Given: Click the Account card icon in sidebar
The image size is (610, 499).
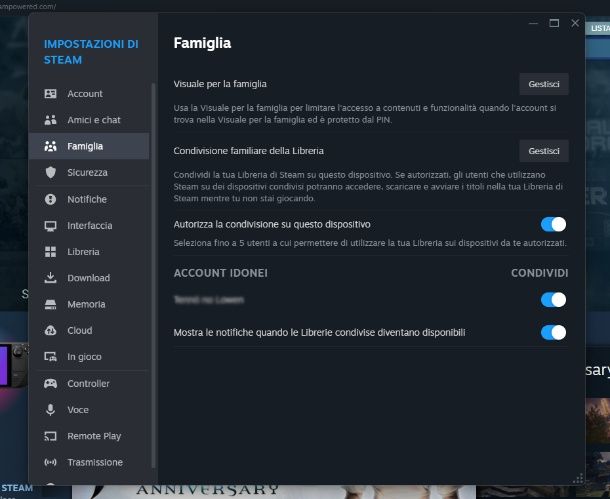Looking at the screenshot, I should (x=50, y=94).
